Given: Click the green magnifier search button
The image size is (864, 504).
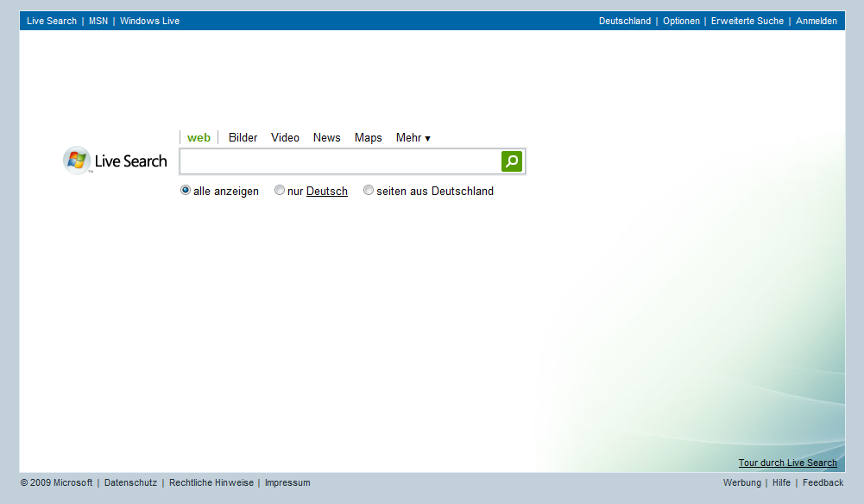Looking at the screenshot, I should [511, 161].
